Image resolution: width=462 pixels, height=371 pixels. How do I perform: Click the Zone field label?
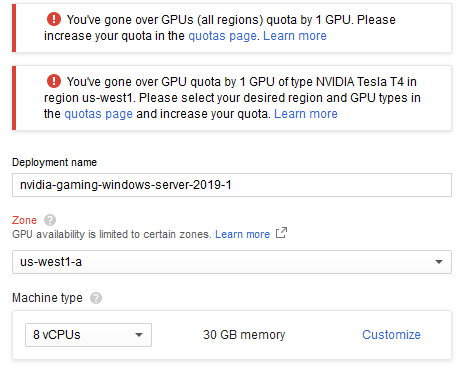coord(24,220)
